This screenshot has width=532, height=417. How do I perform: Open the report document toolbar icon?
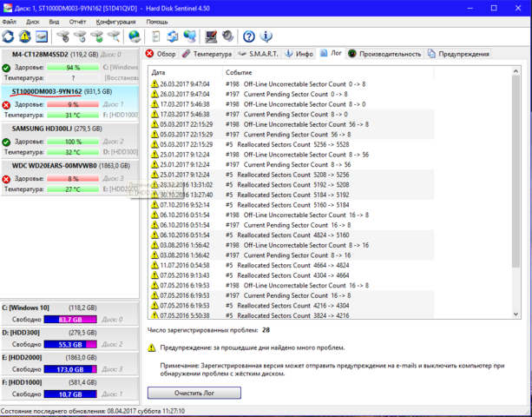coord(155,36)
